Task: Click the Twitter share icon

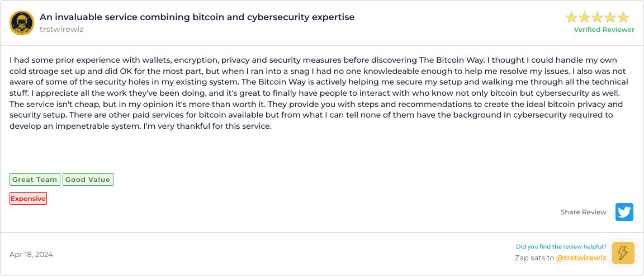Action: click(624, 212)
